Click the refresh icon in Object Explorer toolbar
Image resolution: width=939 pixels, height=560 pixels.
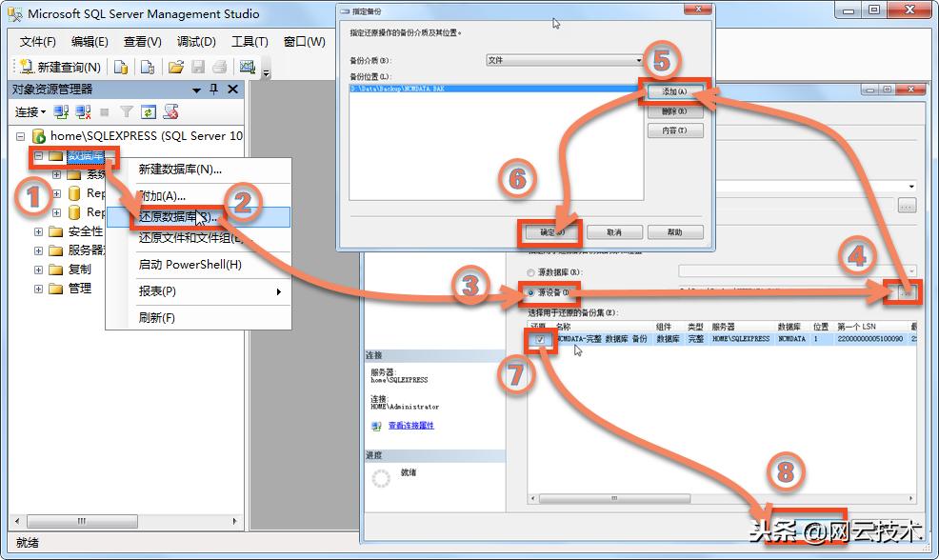[147, 110]
